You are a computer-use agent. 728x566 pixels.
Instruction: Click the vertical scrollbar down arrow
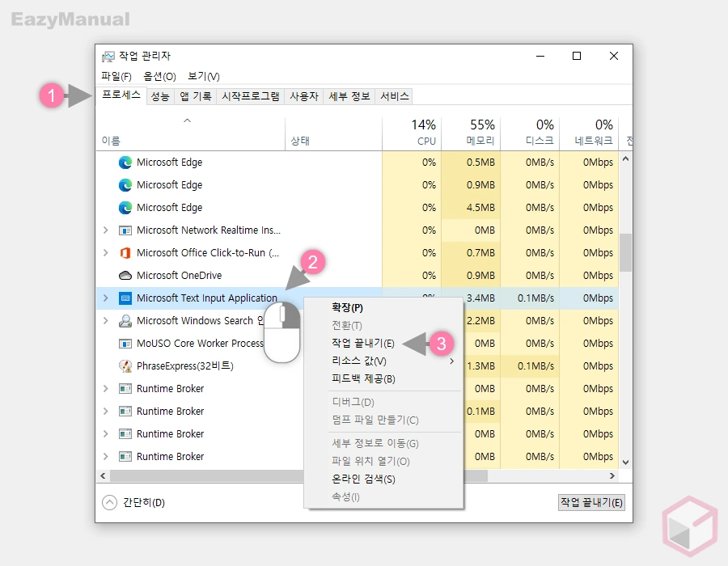click(625, 461)
